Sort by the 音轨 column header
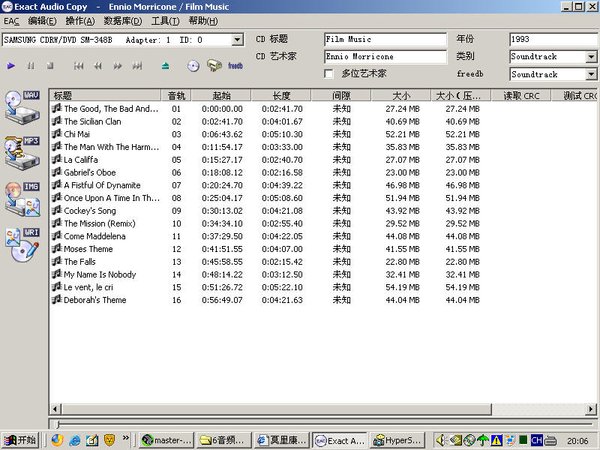 (x=176, y=95)
